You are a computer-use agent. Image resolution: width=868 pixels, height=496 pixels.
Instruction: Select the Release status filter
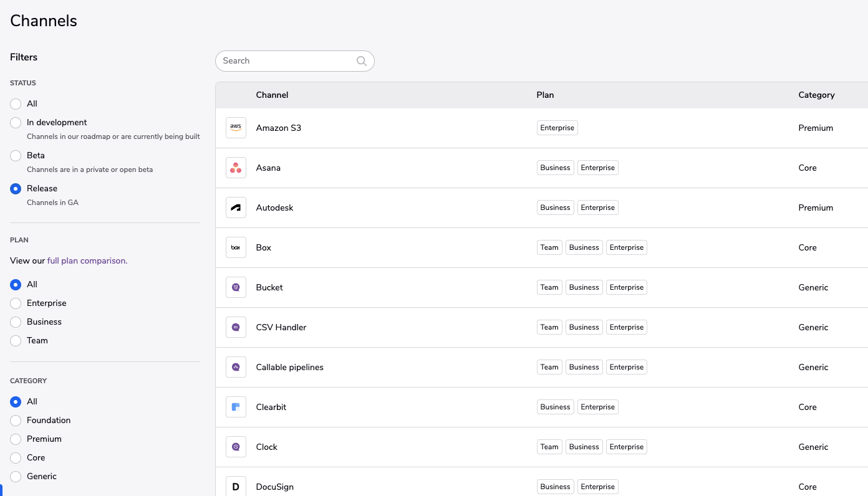click(16, 189)
